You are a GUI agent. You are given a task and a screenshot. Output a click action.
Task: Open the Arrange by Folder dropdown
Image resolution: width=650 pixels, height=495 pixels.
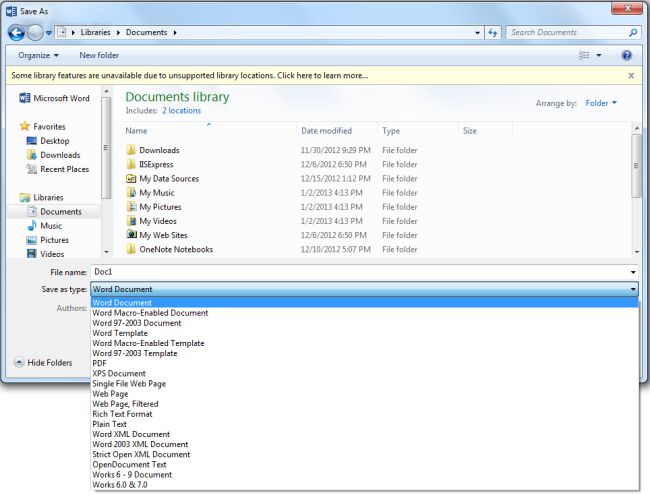[601, 103]
